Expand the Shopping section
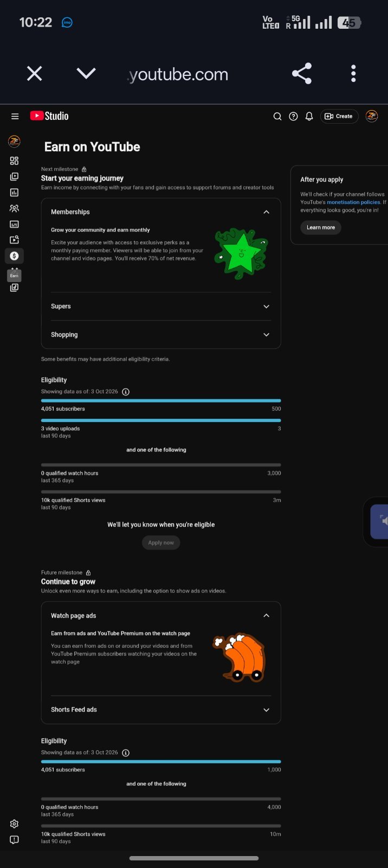The height and width of the screenshot is (868, 388). (x=266, y=335)
